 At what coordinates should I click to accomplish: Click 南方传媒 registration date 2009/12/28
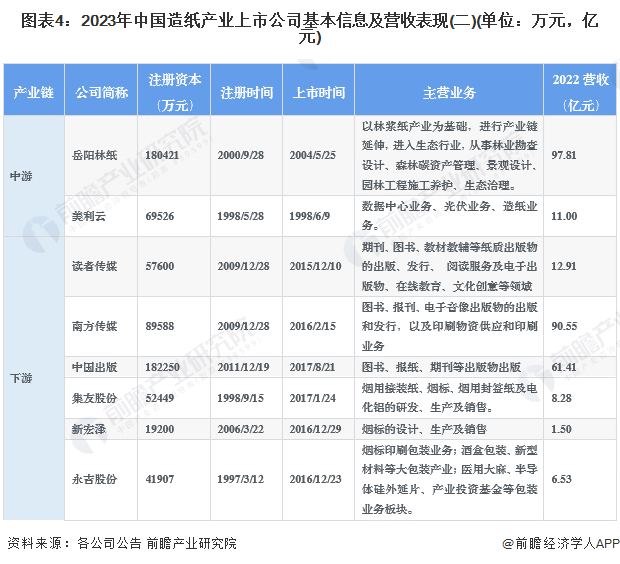tap(243, 326)
